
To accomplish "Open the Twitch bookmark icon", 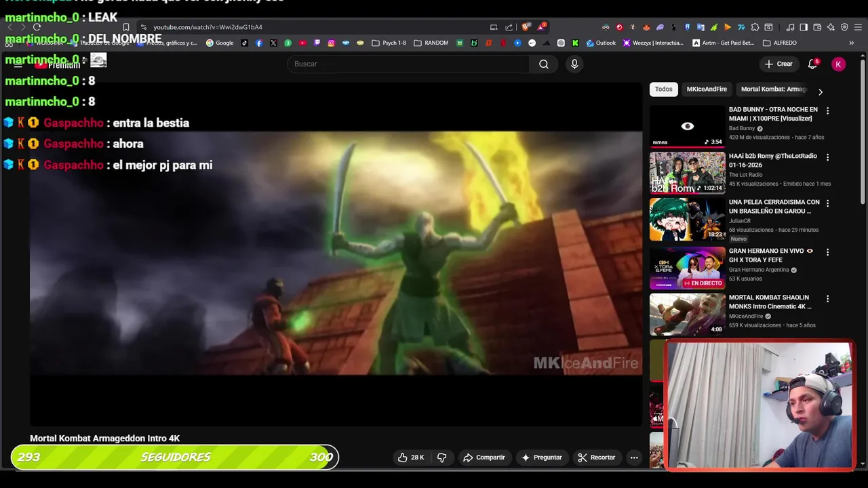I will [x=317, y=43].
